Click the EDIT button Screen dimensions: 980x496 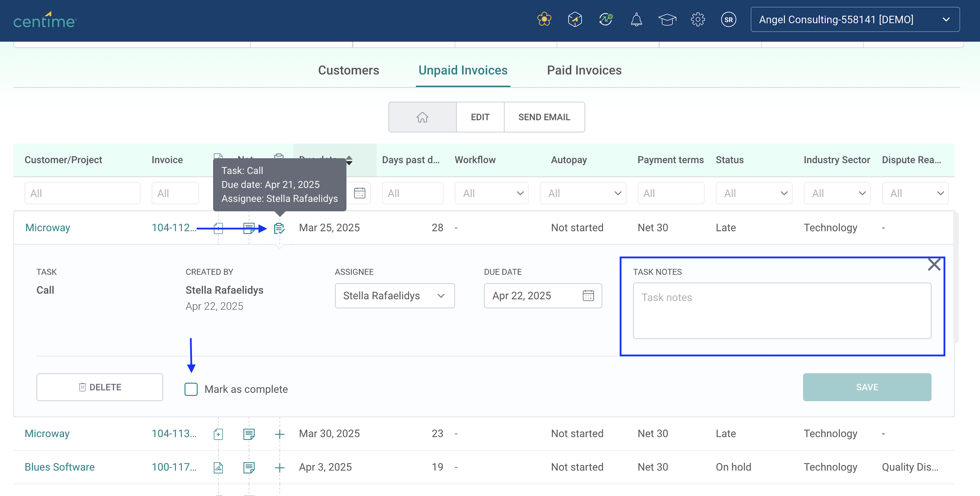coord(480,117)
